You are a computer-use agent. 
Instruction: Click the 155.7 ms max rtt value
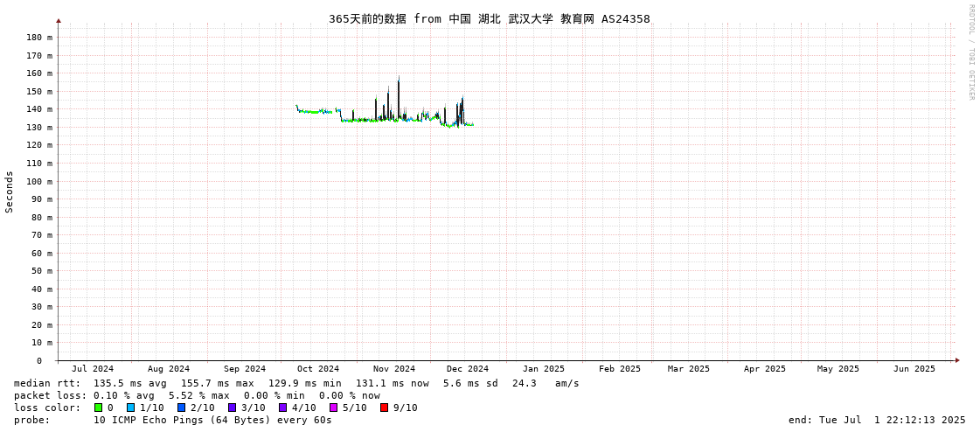[218, 383]
